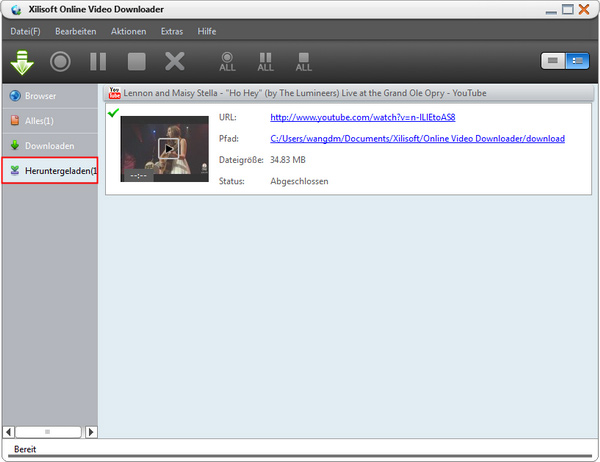The width and height of the screenshot is (600, 462).
Task: Close the Xilisoft window
Action: pos(584,9)
